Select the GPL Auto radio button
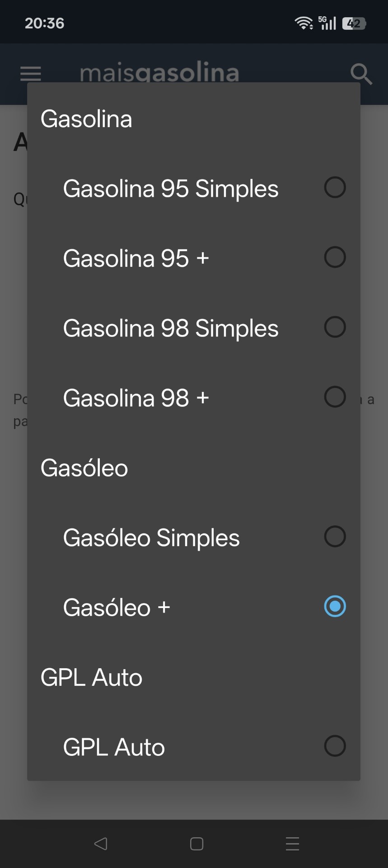Viewport: 388px width, 868px height. 335,746
